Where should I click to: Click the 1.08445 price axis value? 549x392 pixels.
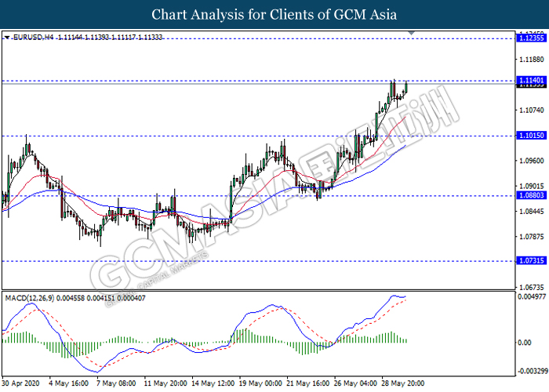(x=532, y=212)
